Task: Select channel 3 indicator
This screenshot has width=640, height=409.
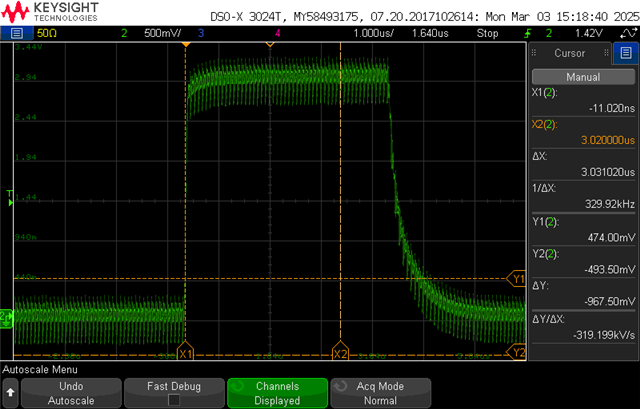Action: (x=200, y=33)
